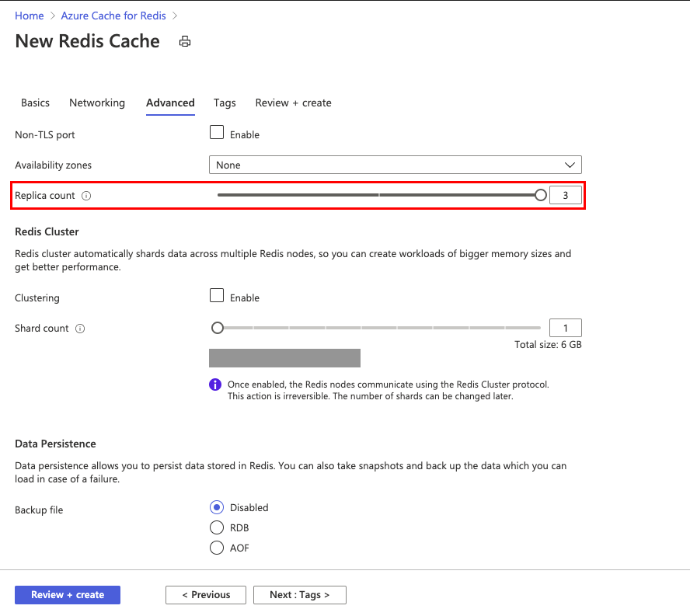
Task: Click the blue Review + create button
Action: (68, 595)
